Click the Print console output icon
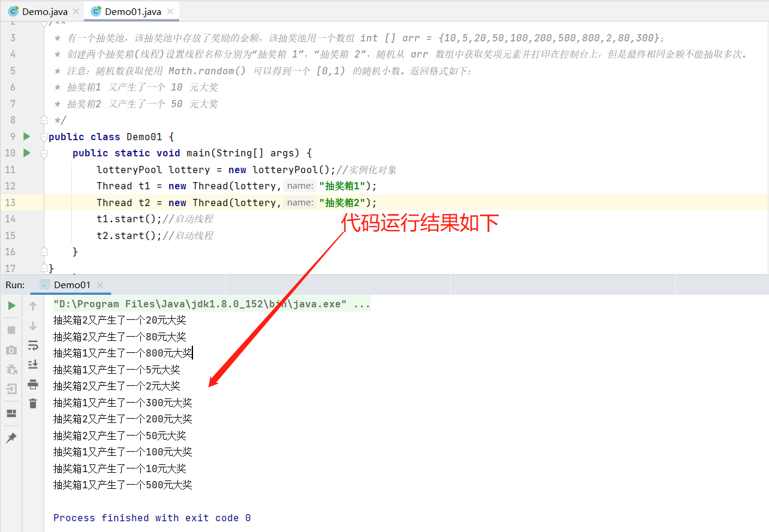769x532 pixels. coord(33,384)
